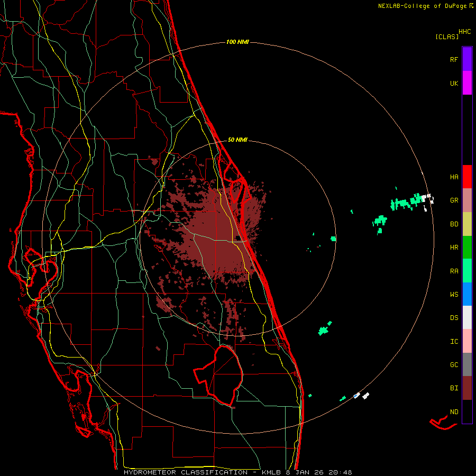Click the UK legend label
Screen dimensions: 476x476
[454, 84]
